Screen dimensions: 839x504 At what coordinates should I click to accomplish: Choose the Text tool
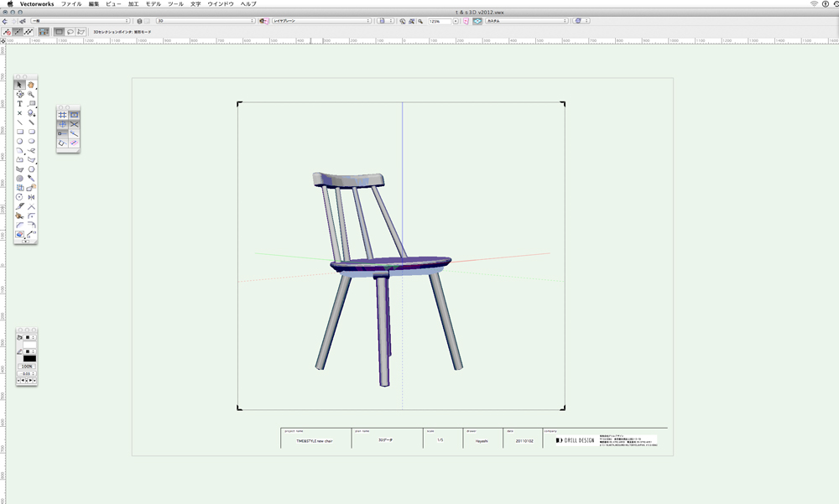19,104
